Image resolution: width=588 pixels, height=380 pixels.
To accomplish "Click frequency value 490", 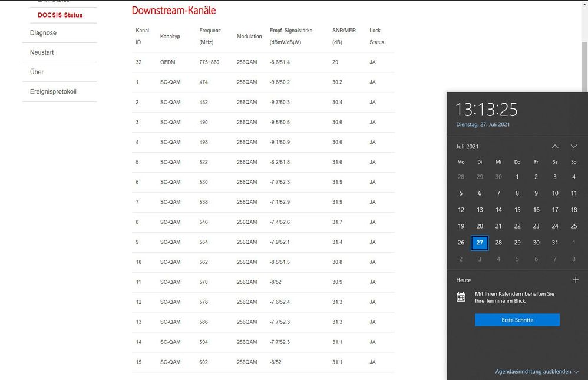I will [204, 123].
